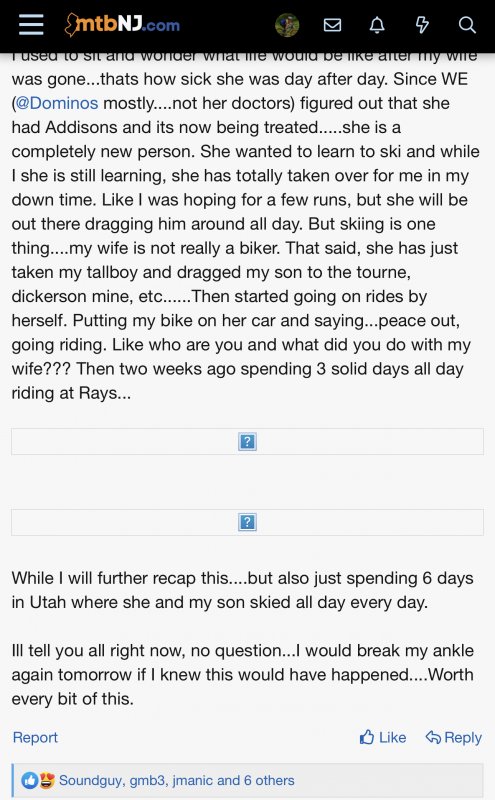Viewport: 495px width, 800px height.
Task: Open Soundguy's profile from reactions
Action: 90,780
